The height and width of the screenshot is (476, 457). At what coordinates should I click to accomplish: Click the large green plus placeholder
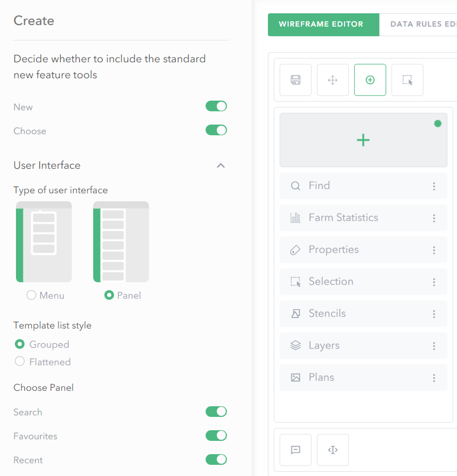click(363, 140)
